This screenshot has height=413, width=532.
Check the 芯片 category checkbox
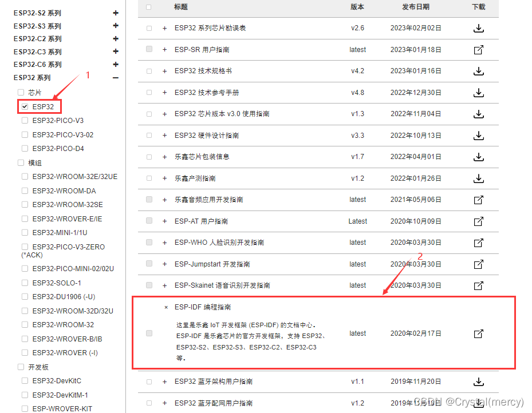click(x=21, y=92)
